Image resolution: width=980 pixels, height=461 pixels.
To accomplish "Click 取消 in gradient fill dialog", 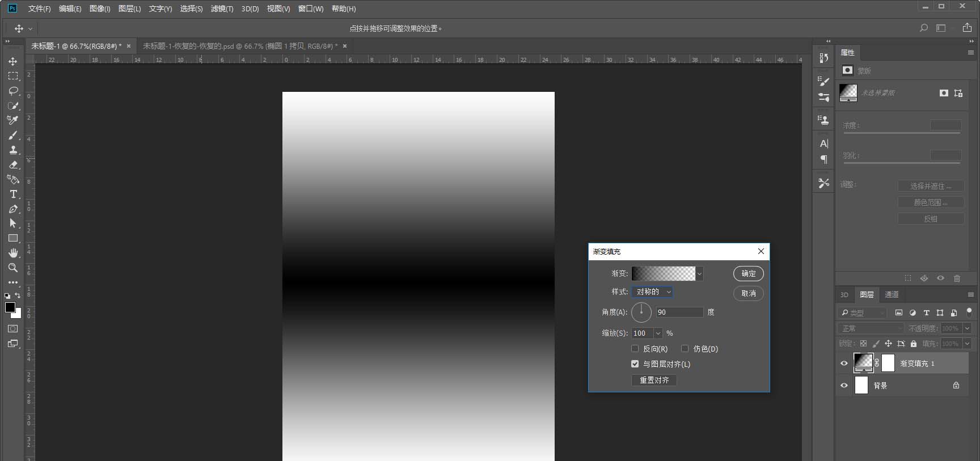I will (x=749, y=294).
